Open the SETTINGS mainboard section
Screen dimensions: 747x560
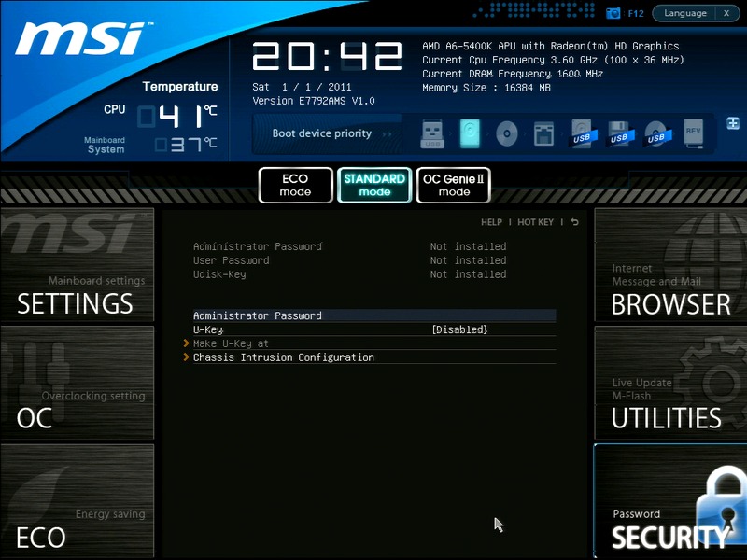click(x=77, y=267)
